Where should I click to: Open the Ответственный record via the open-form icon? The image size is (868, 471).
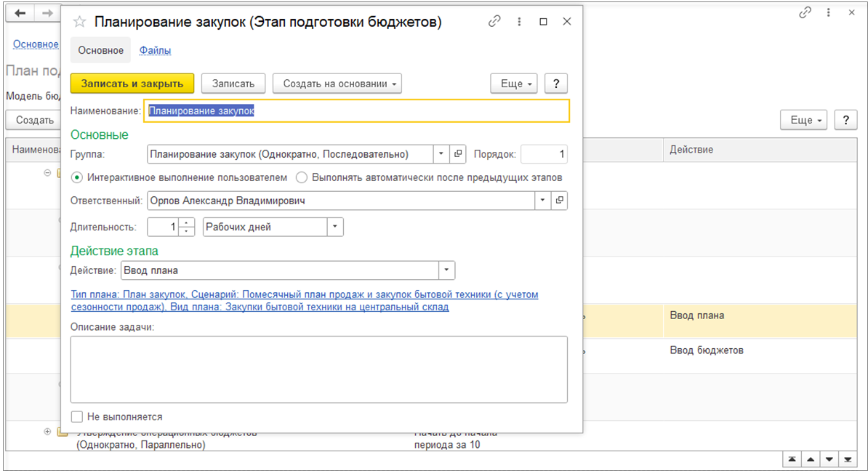(x=559, y=201)
